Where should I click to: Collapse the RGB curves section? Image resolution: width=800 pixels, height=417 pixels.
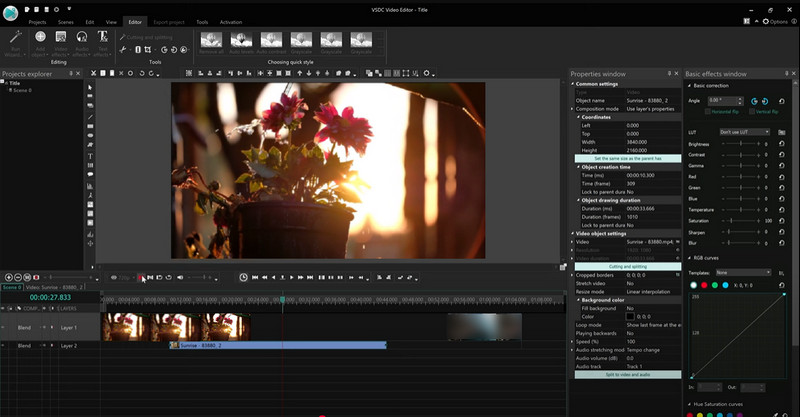pos(689,258)
